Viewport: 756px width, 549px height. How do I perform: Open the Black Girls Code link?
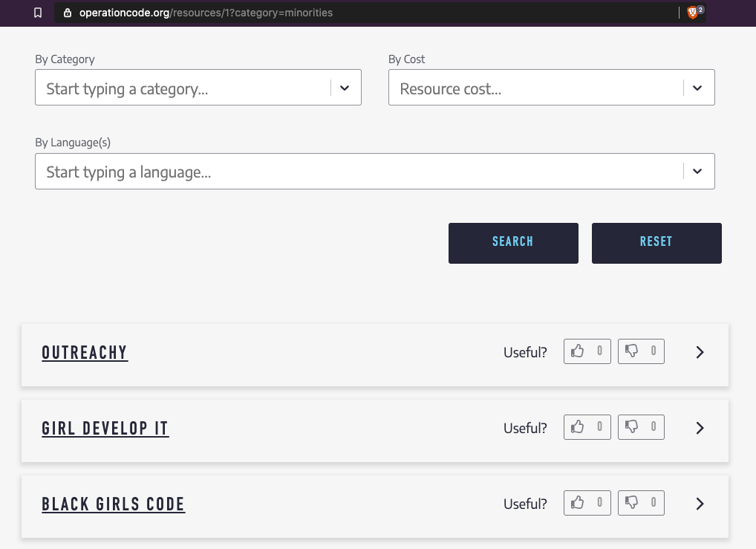(x=113, y=504)
